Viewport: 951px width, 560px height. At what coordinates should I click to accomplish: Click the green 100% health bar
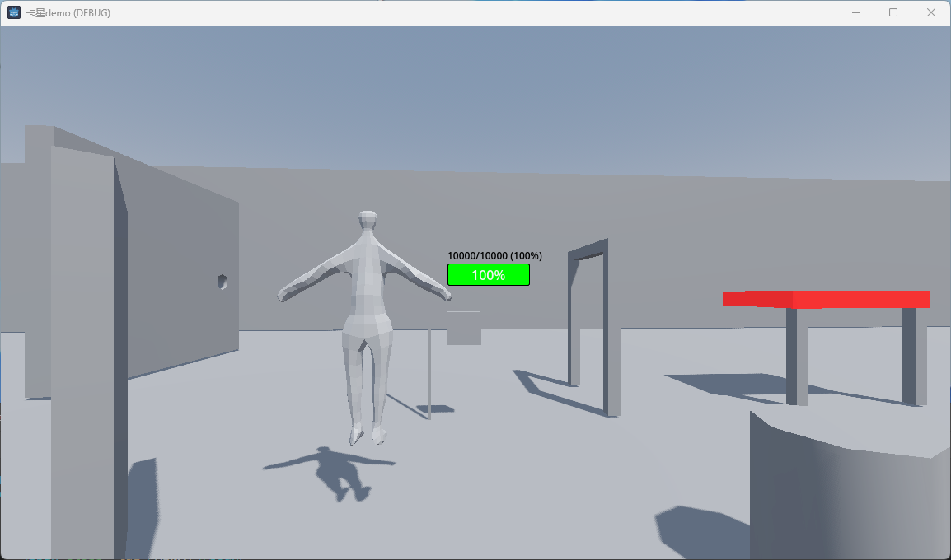488,274
